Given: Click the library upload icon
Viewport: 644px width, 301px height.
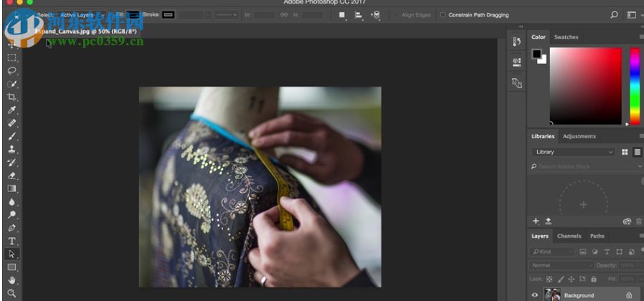Looking at the screenshot, I should (x=548, y=221).
